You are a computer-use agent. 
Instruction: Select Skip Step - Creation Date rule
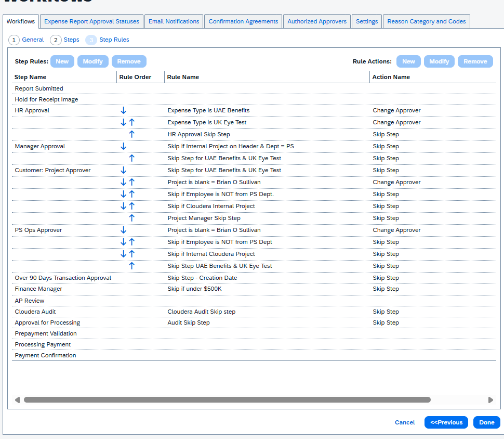pos(202,278)
